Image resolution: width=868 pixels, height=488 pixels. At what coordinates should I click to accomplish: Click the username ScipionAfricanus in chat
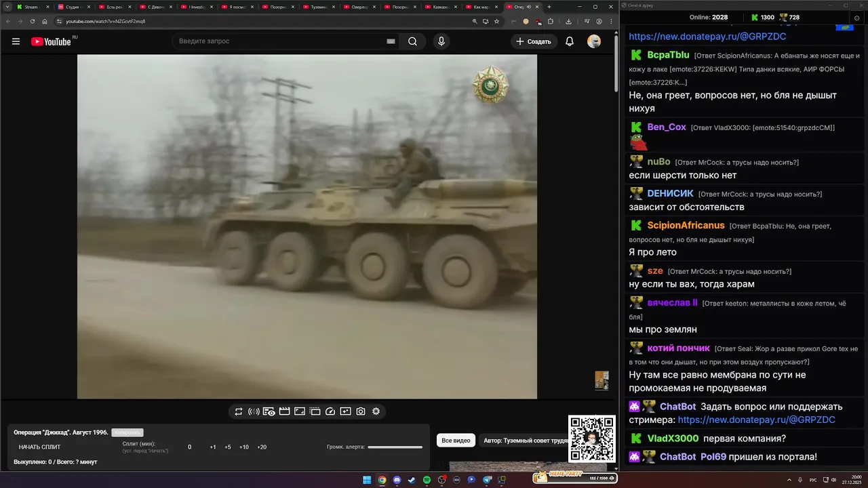(686, 226)
